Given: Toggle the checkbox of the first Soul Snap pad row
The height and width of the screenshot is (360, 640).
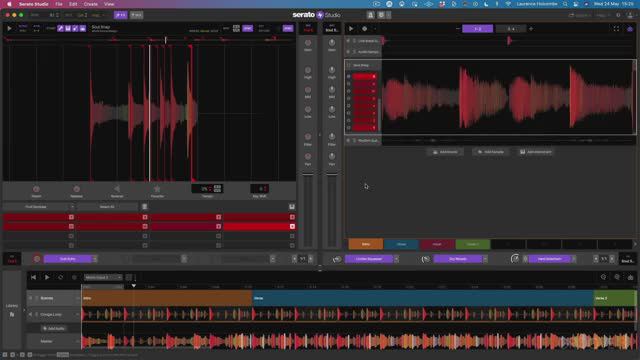Looking at the screenshot, I should [x=349, y=76].
